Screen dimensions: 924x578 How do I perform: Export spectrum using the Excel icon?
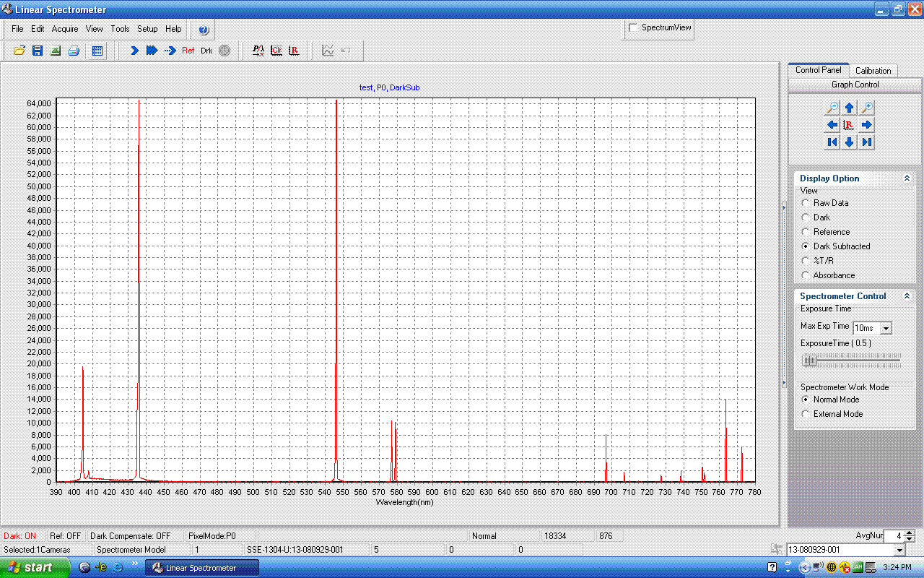coord(56,51)
